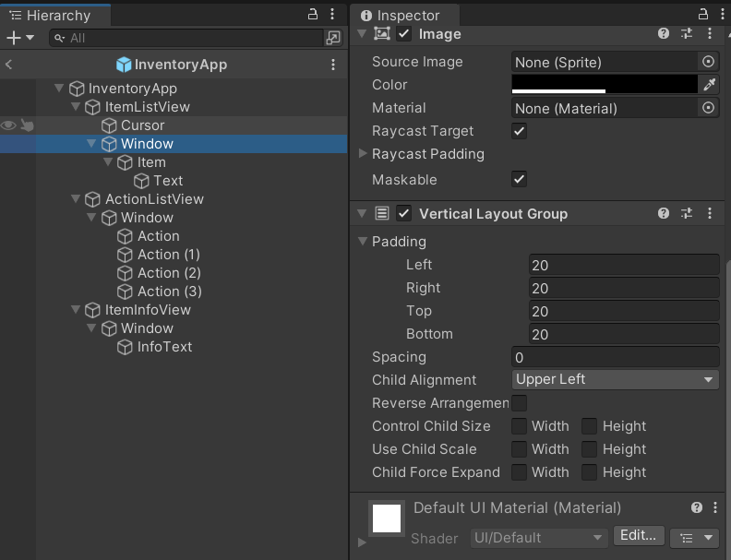Click the Hierarchy panel lock icon
731x560 pixels.
(313, 15)
